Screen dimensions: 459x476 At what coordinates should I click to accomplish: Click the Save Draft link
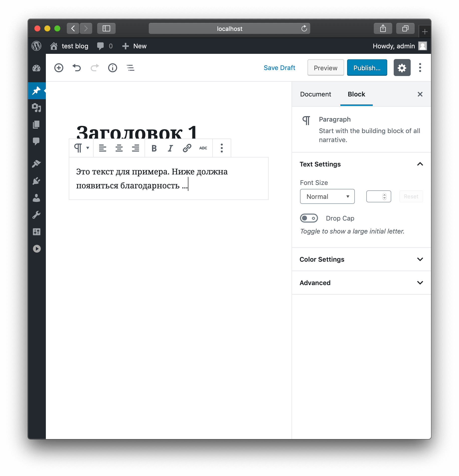279,68
